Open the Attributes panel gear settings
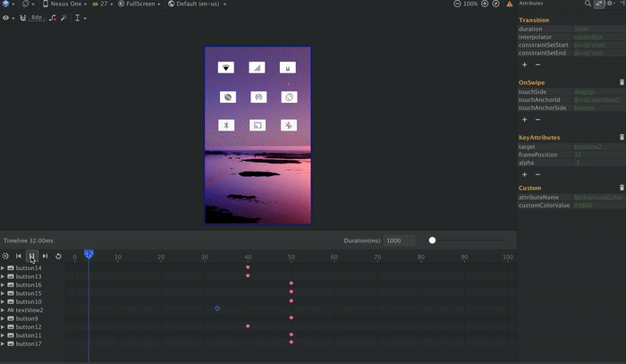 611,4
